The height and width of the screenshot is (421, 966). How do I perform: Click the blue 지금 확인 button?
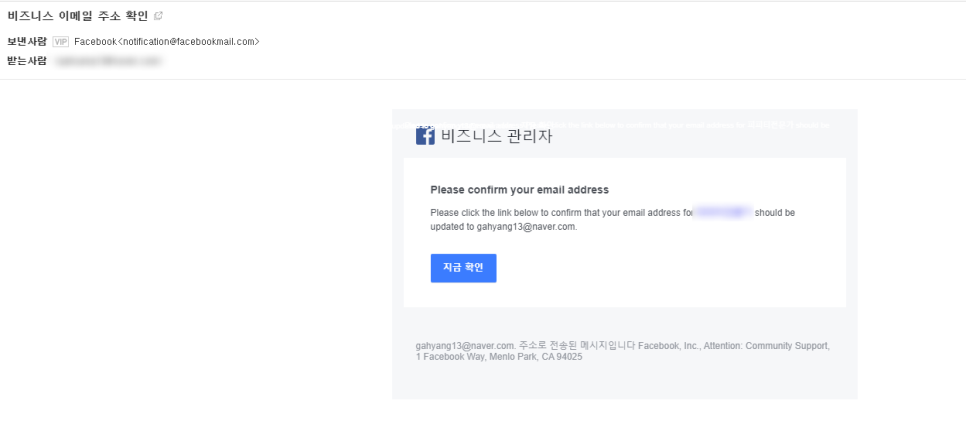(463, 268)
